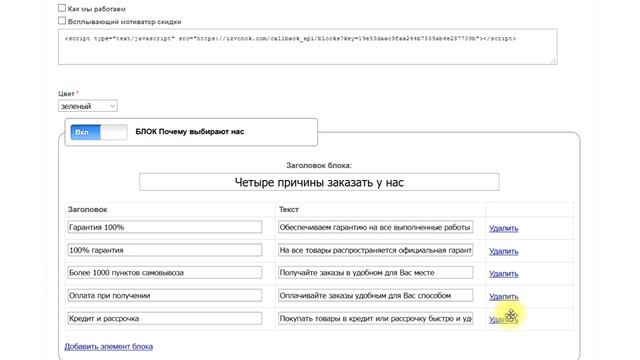This screenshot has width=640, height=360.
Task: Delete the 'Оплата при получении' row
Action: click(504, 296)
